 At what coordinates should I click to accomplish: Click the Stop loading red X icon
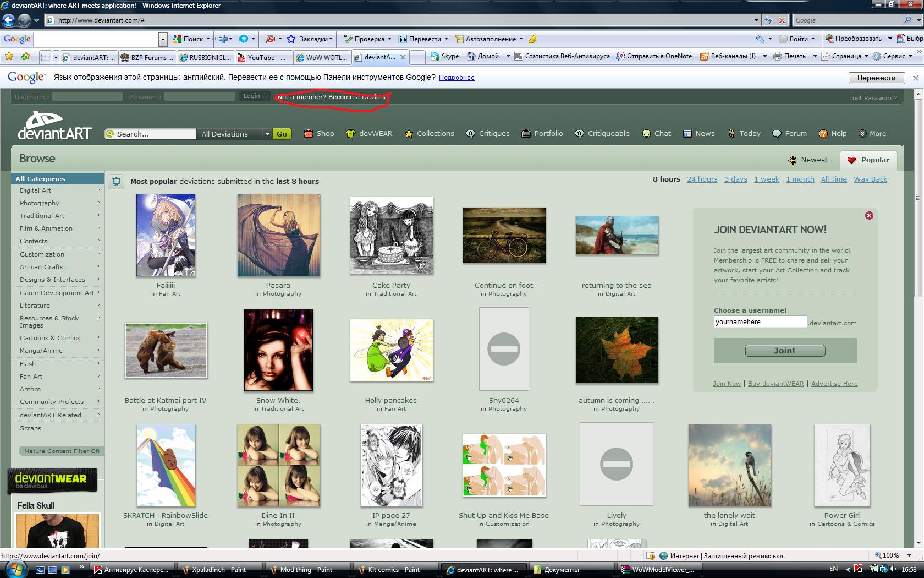click(x=782, y=20)
